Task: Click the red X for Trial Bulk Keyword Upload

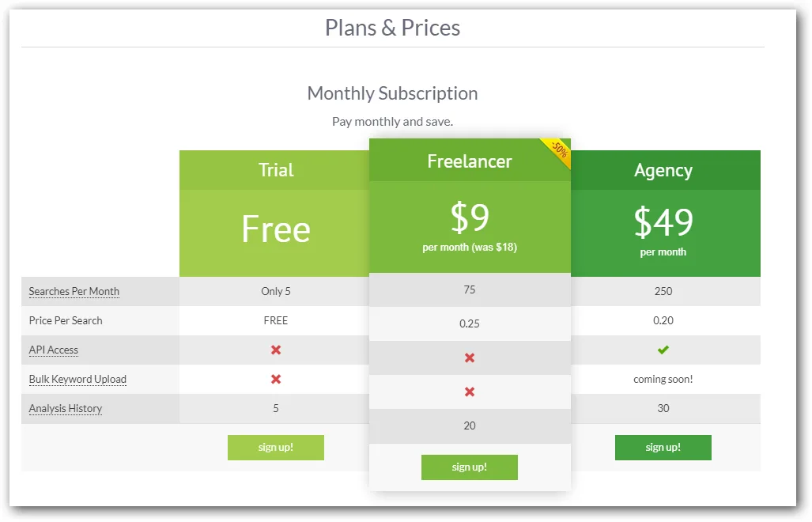Action: (276, 379)
